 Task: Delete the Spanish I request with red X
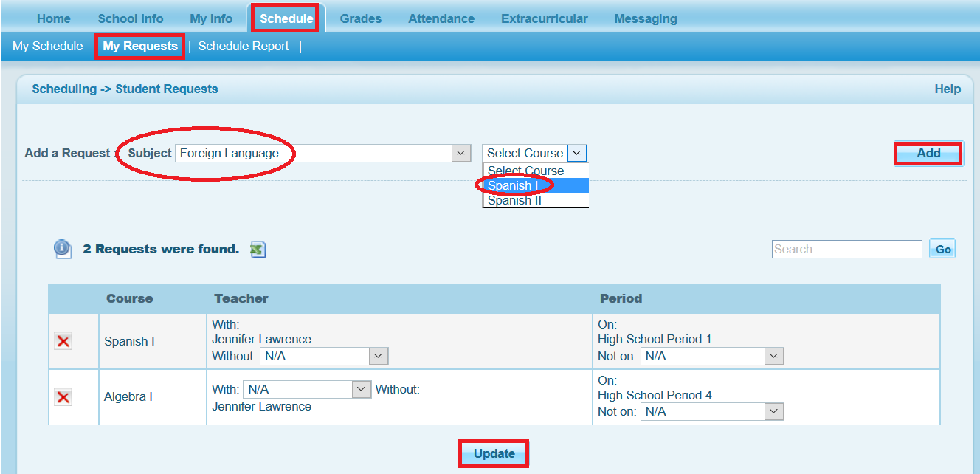tap(63, 341)
